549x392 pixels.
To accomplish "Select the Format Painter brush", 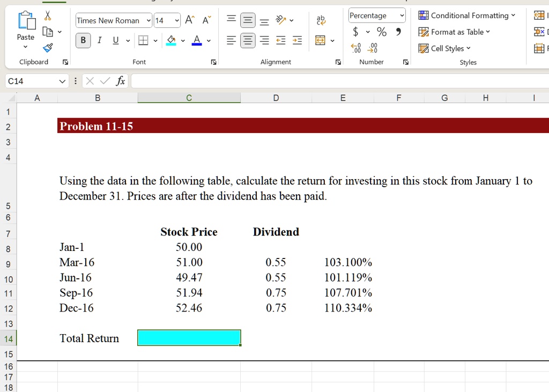I will click(x=48, y=47).
